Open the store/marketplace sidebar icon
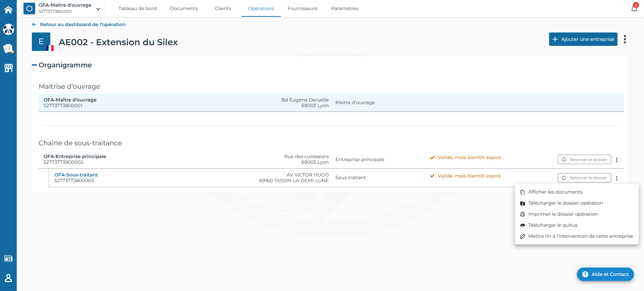The image size is (644, 291). tap(8, 68)
